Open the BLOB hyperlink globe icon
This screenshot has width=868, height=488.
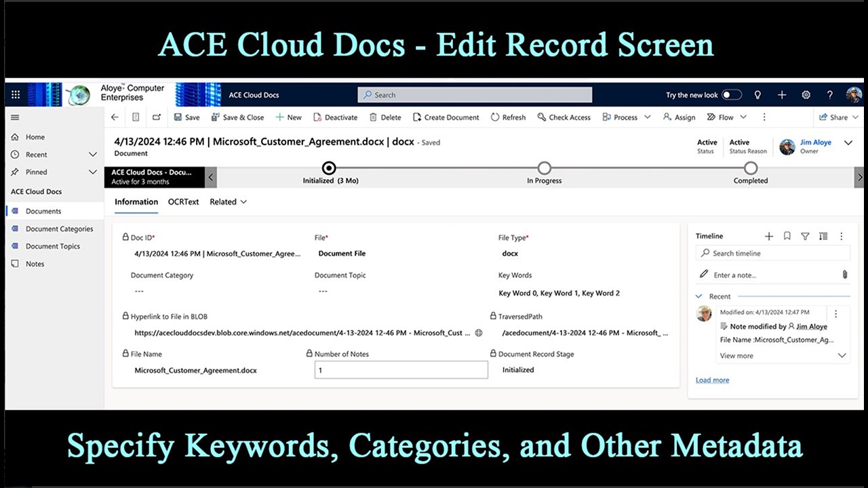[479, 333]
